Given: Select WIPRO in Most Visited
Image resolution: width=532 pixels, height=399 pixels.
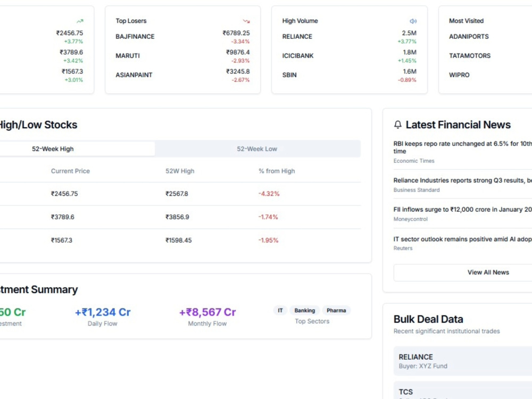Looking at the screenshot, I should click(460, 75).
